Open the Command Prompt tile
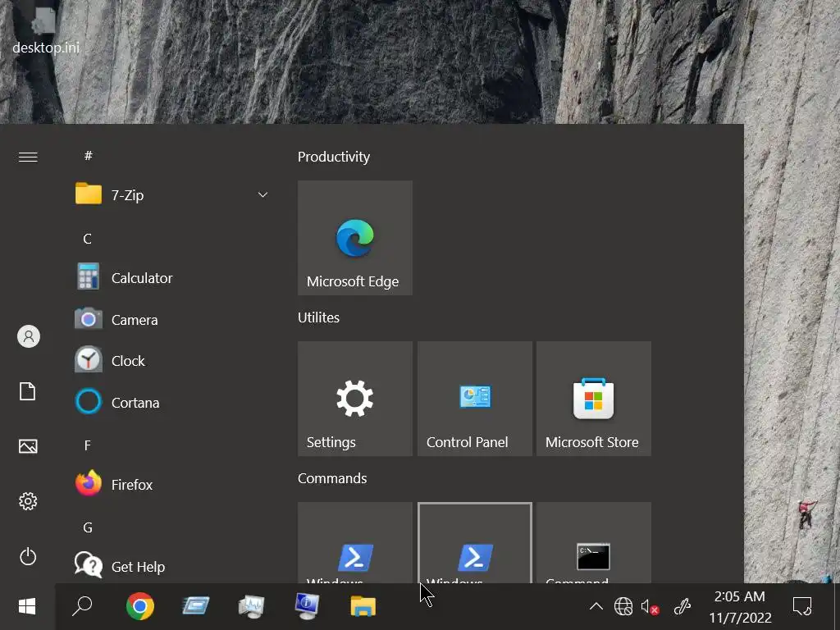 (x=594, y=543)
